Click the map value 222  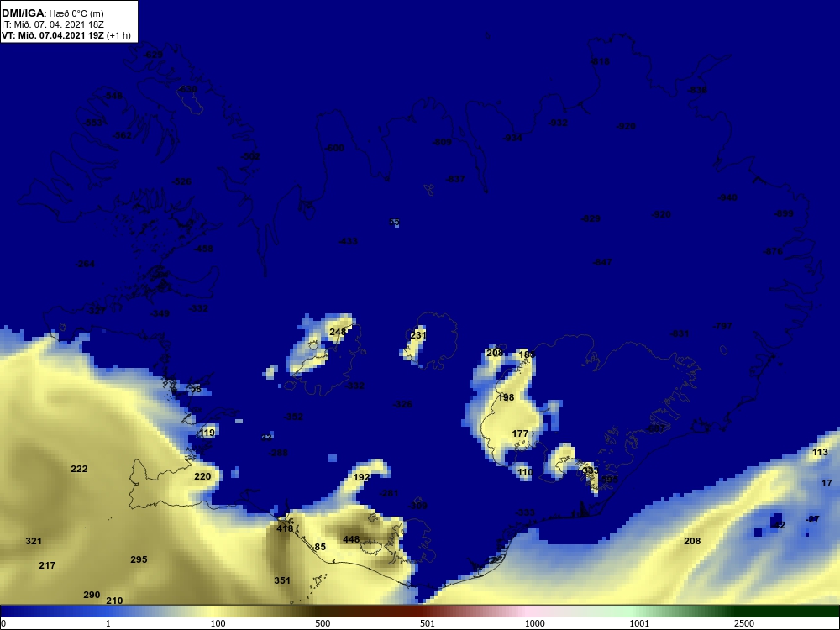pyautogui.click(x=79, y=469)
